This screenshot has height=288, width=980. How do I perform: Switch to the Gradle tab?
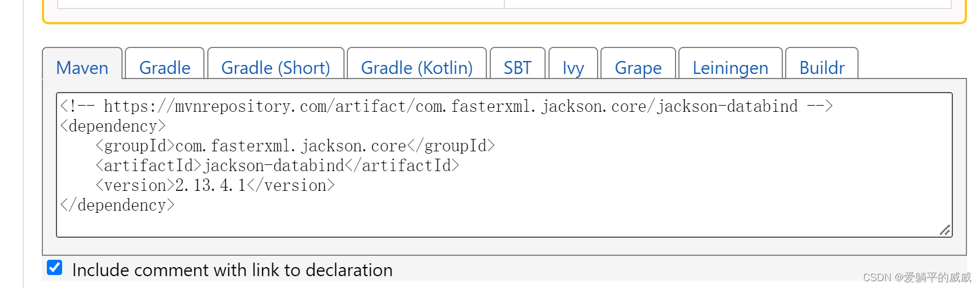[165, 64]
